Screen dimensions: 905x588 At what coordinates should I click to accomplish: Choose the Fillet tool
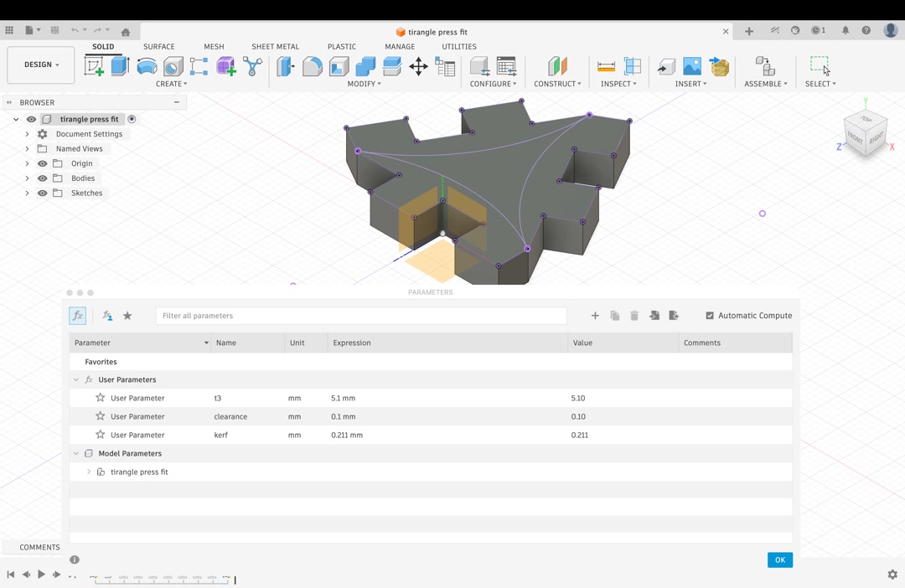313,66
